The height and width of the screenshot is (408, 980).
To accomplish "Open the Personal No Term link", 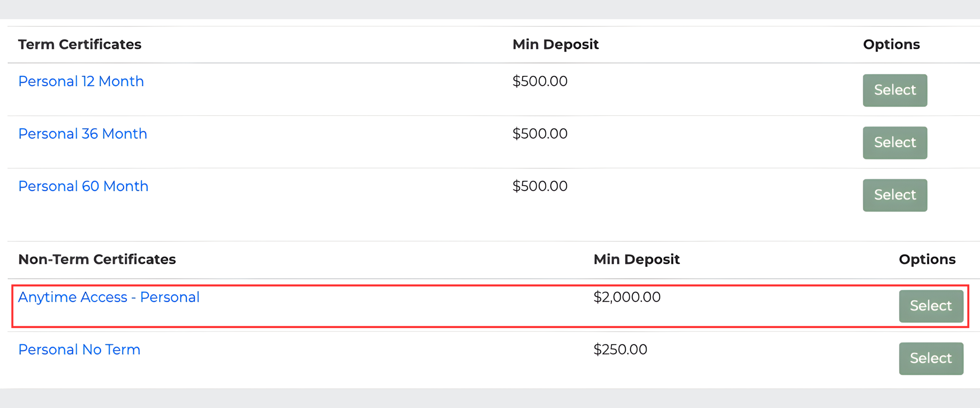I will tap(79, 349).
